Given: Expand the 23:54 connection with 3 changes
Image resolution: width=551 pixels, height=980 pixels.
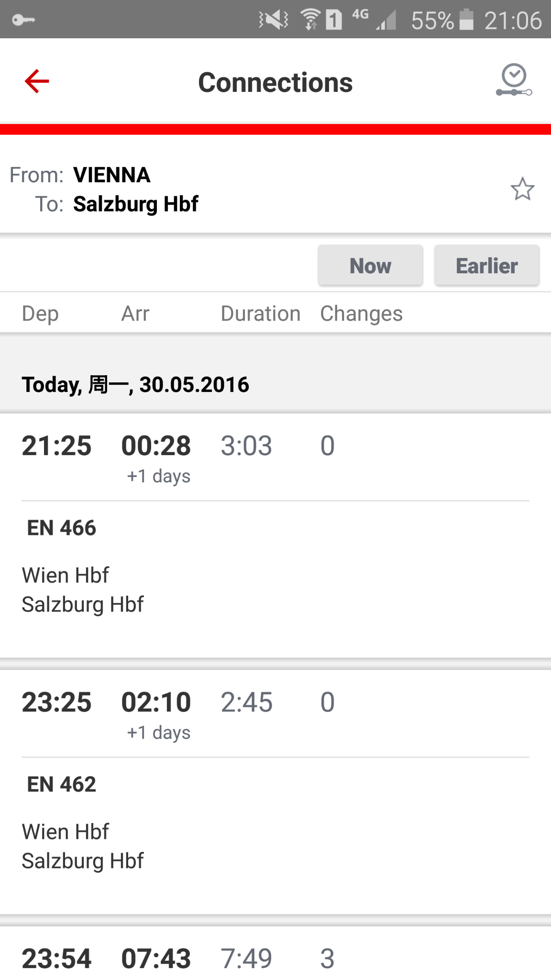Looking at the screenshot, I should 56,958.
